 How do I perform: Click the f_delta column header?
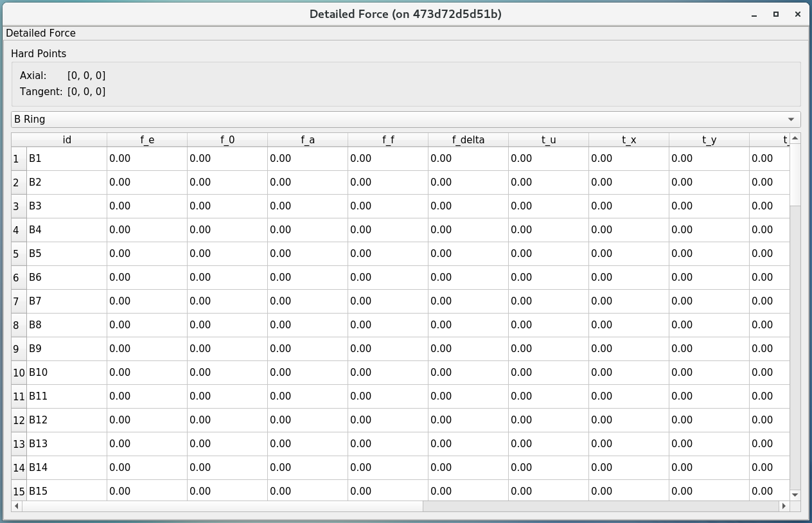click(x=468, y=140)
